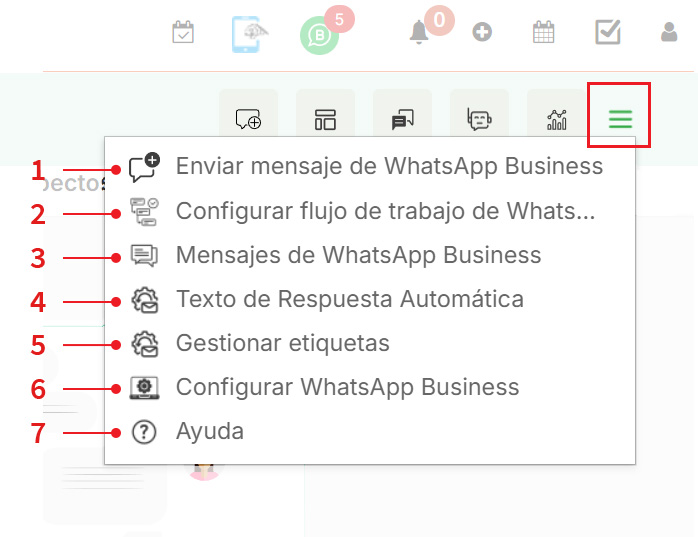Select Enviar mensaje de WhatsApp Business
Screen dimensions: 698x537
pos(389,166)
